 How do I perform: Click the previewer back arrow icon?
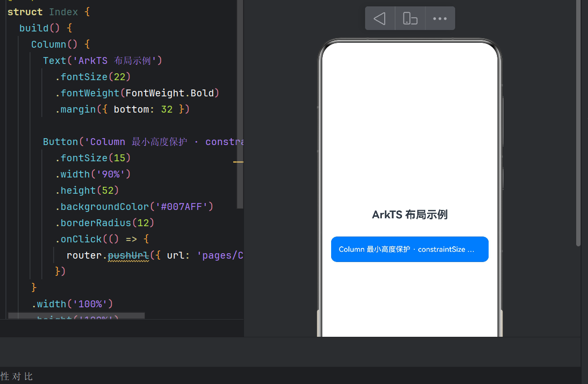[379, 18]
